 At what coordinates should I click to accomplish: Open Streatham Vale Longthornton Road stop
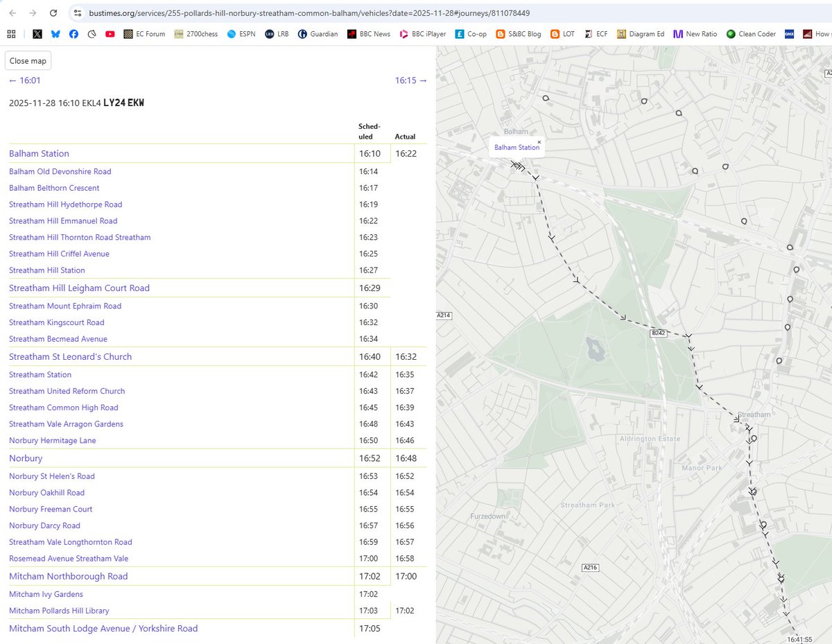pyautogui.click(x=71, y=542)
